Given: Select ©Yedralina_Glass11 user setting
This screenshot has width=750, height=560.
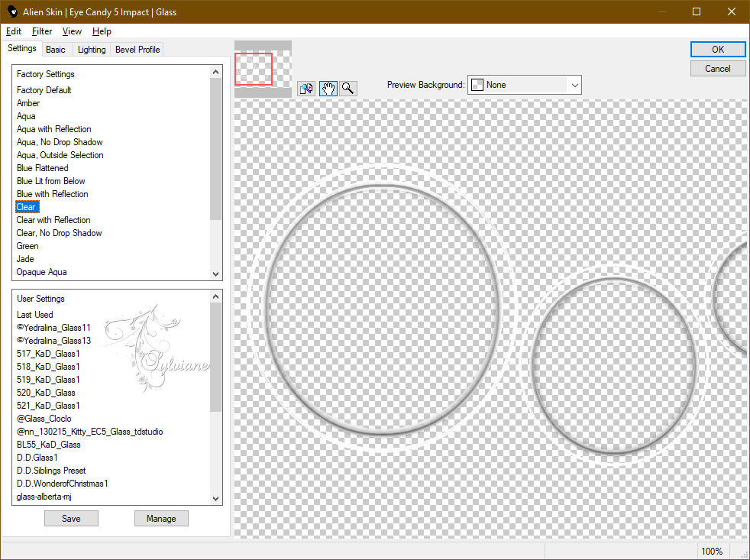Looking at the screenshot, I should (53, 328).
